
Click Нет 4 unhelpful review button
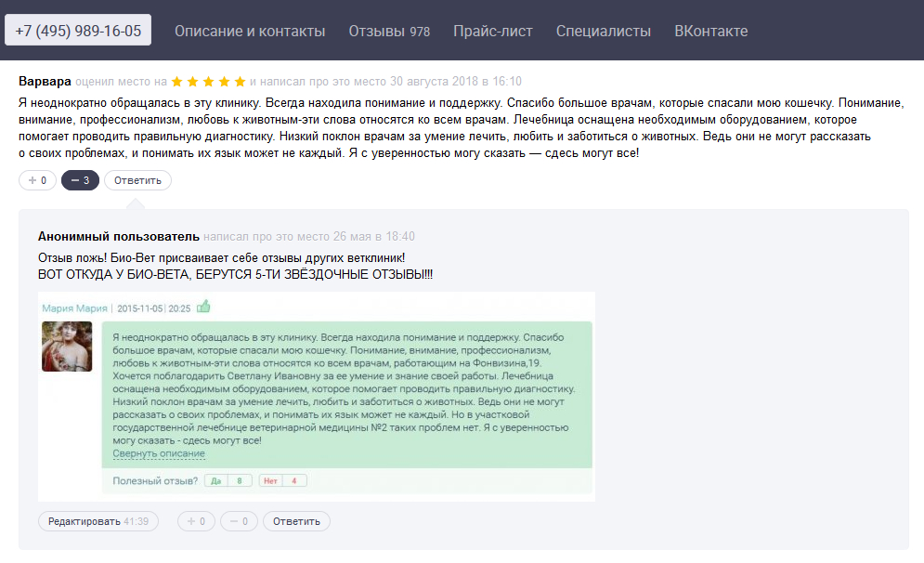tap(282, 480)
